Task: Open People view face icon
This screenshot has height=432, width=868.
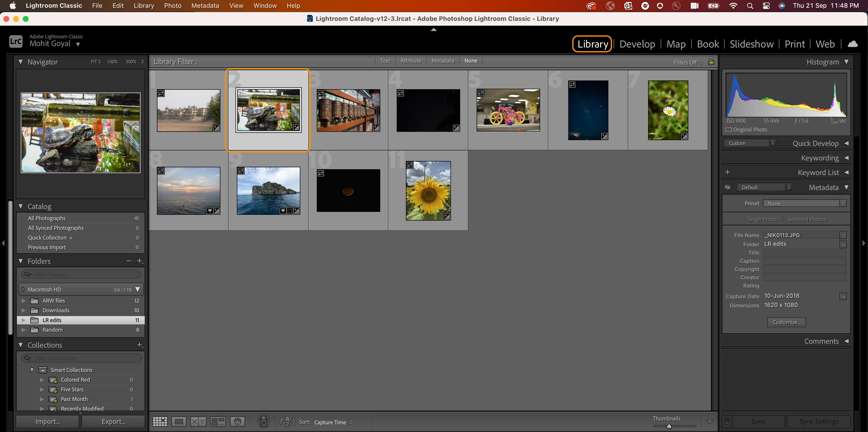Action: 238,422
